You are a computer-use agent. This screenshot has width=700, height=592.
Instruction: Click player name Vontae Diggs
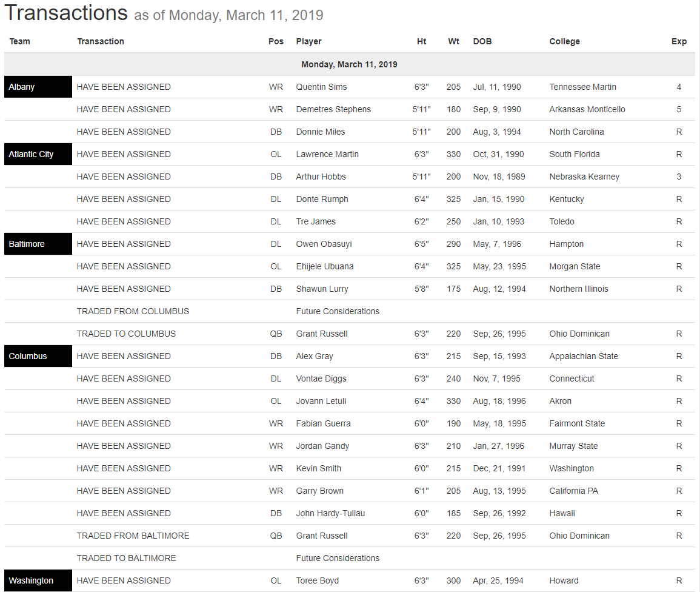[321, 378]
